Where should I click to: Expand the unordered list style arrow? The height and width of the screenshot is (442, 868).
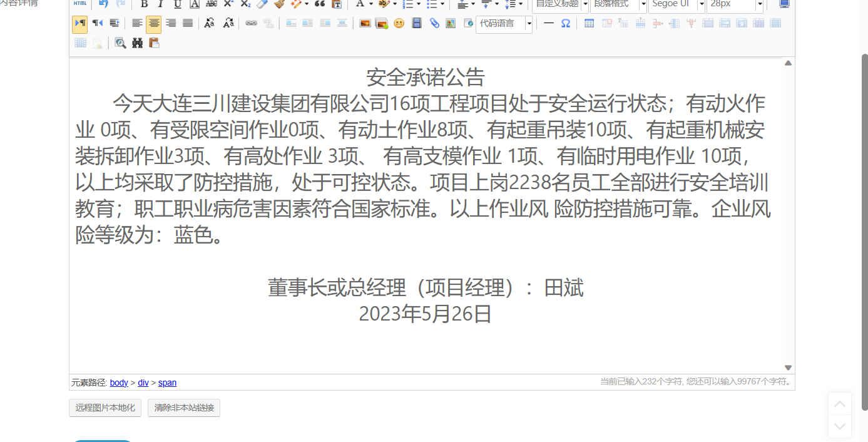442,4
